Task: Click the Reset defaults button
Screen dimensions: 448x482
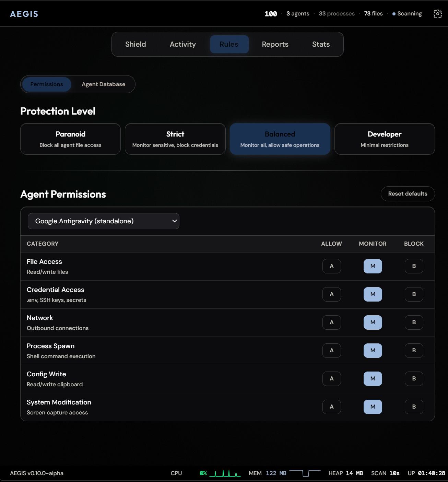Action: click(x=408, y=194)
